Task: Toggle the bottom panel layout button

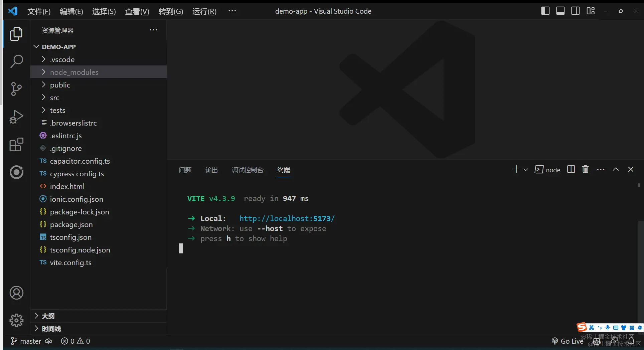Action: pos(560,11)
